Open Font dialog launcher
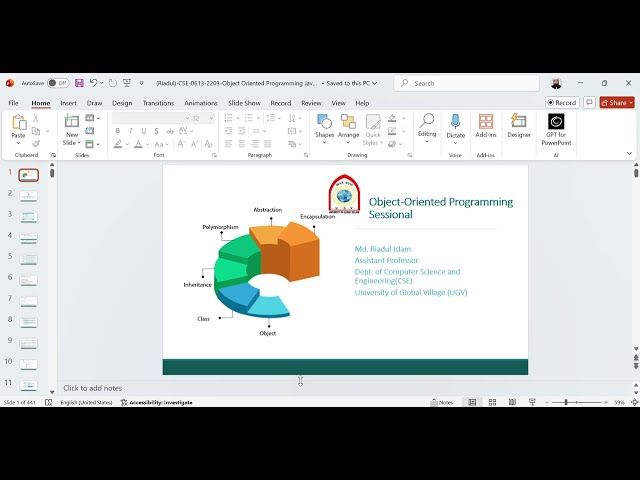The image size is (640, 480). [x=214, y=155]
